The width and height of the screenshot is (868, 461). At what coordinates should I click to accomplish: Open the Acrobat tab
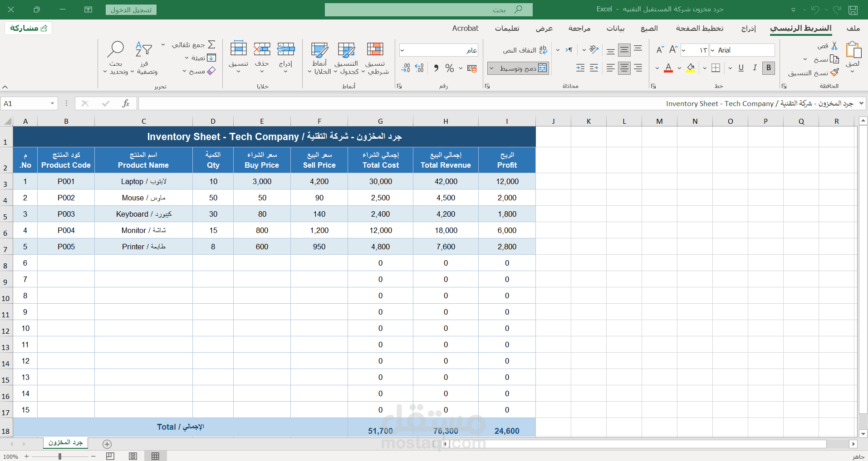click(466, 28)
